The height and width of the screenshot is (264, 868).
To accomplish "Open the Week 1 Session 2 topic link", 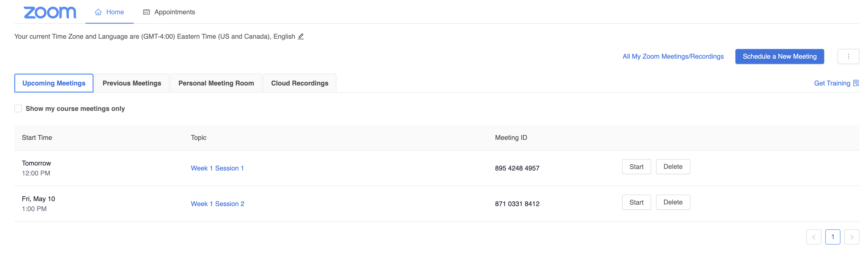I will pos(218,204).
